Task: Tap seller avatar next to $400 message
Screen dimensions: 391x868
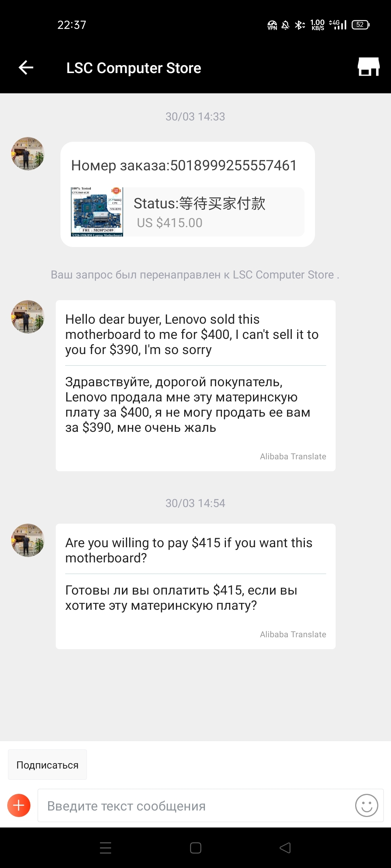Action: (x=28, y=317)
